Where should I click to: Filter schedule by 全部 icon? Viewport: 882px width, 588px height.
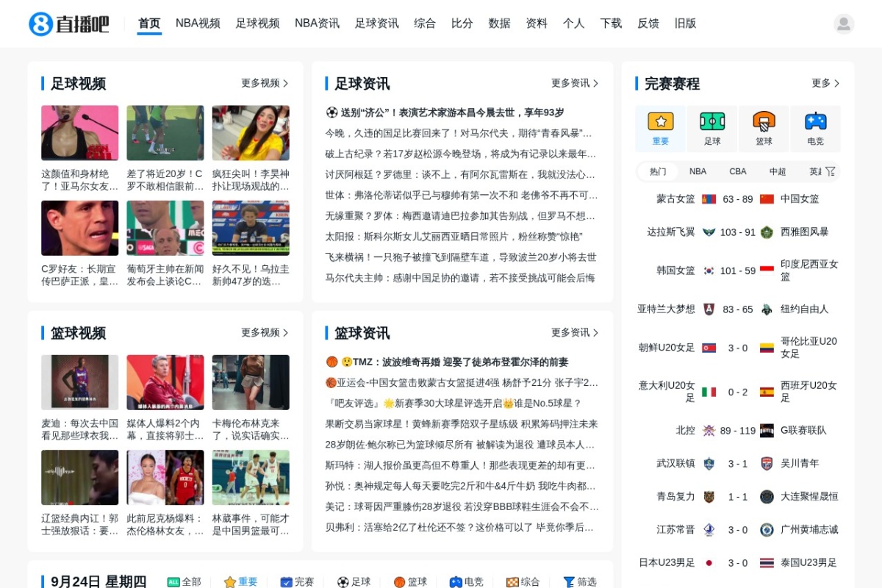click(x=173, y=582)
